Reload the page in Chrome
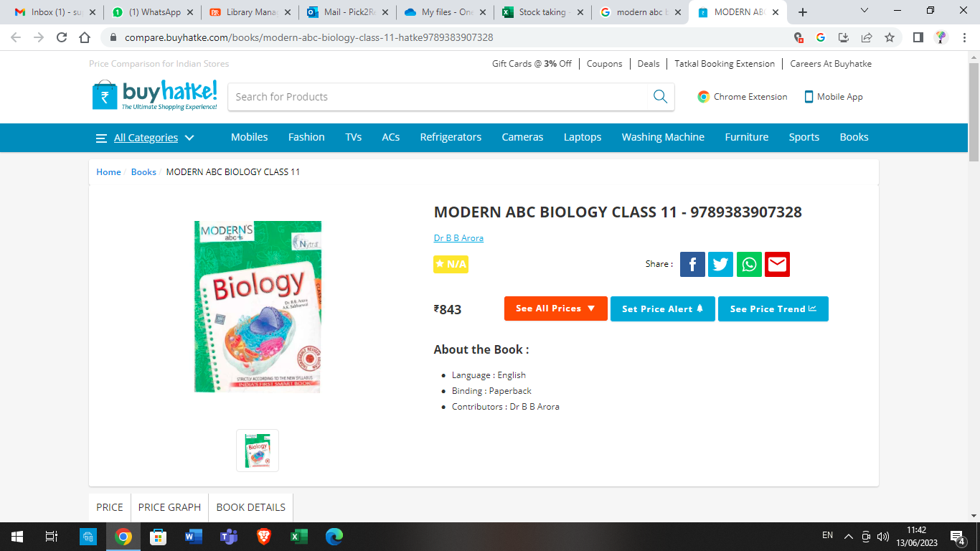The width and height of the screenshot is (980, 551). [x=62, y=37]
